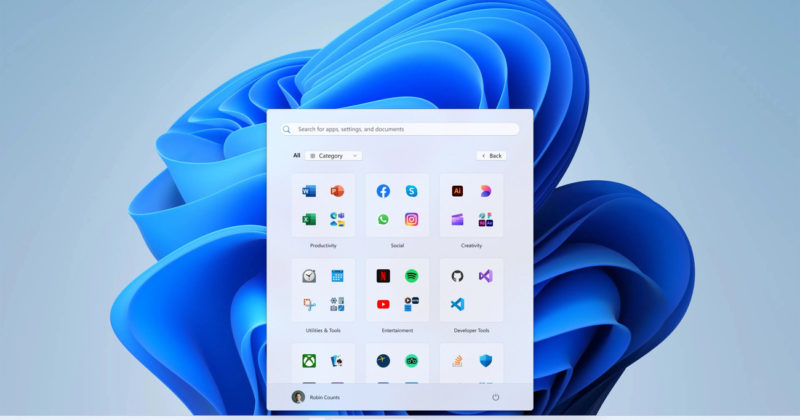Screen dimensions: 800x420
Task: Launch Visual Studio Code icon
Action: click(x=457, y=304)
